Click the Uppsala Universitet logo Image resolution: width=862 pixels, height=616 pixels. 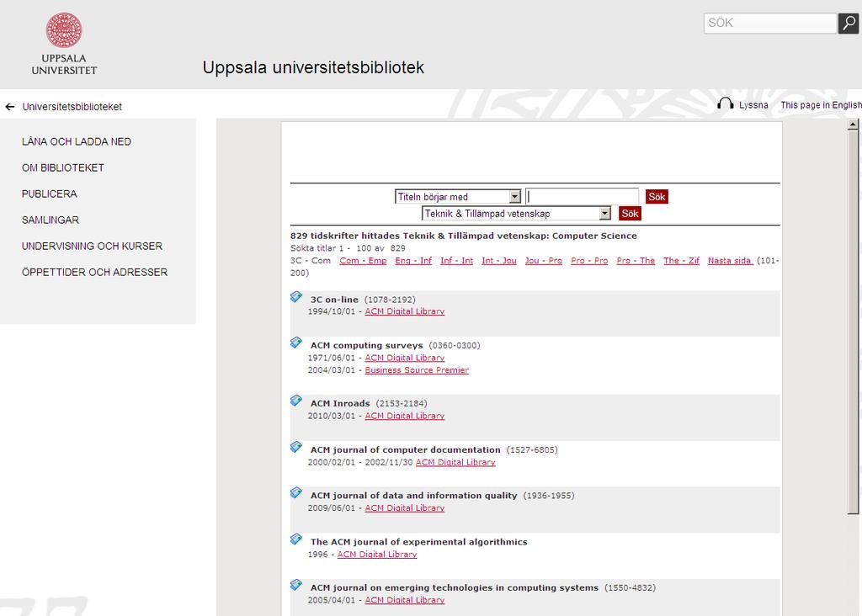(x=64, y=44)
